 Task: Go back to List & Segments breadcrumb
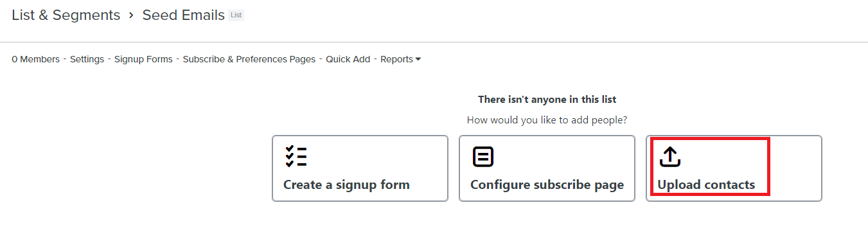coord(66,15)
